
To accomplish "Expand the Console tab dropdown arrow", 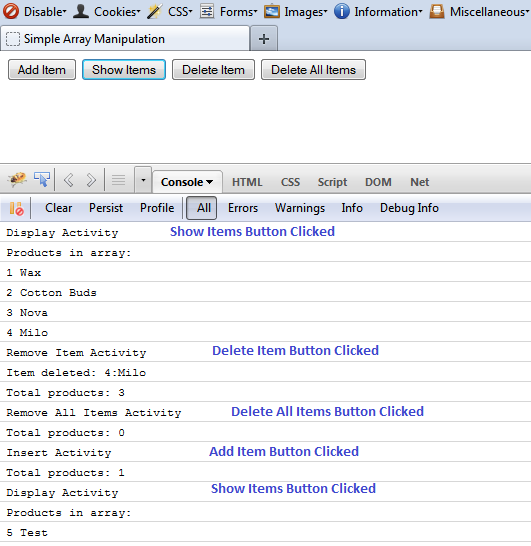I will coord(210,182).
